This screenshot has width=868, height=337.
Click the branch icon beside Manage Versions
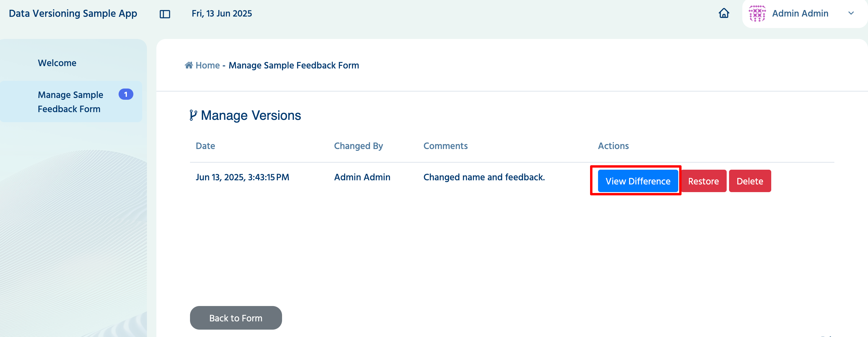[193, 115]
